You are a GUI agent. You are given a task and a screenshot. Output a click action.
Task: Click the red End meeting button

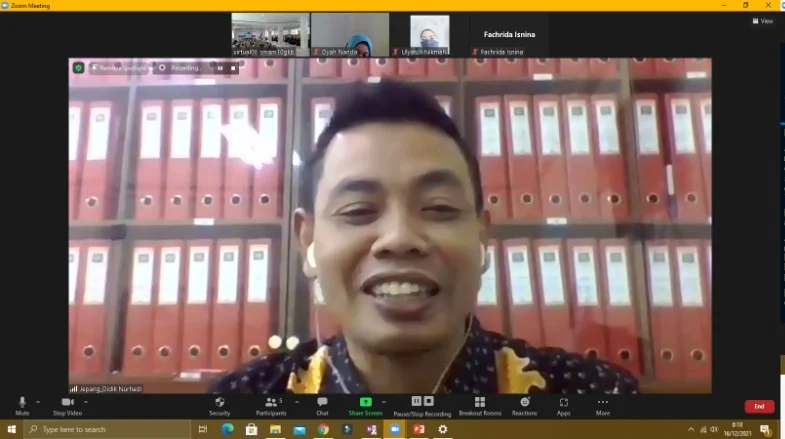point(759,406)
